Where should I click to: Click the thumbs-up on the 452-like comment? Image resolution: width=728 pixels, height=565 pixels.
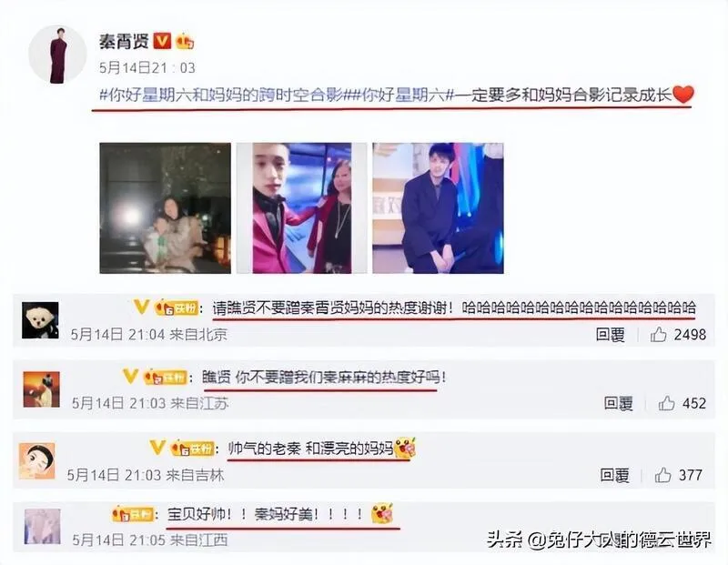click(x=666, y=403)
